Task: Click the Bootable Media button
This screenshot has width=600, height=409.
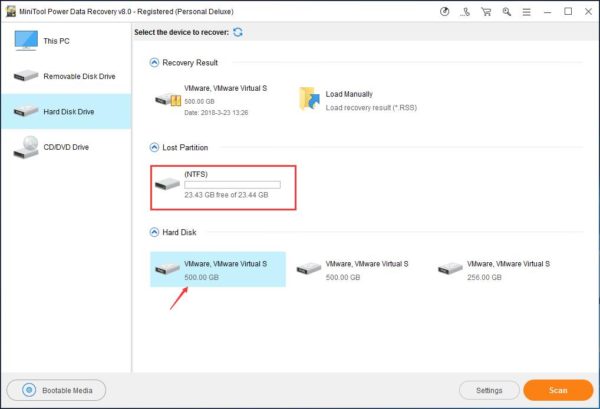Action: click(x=56, y=390)
